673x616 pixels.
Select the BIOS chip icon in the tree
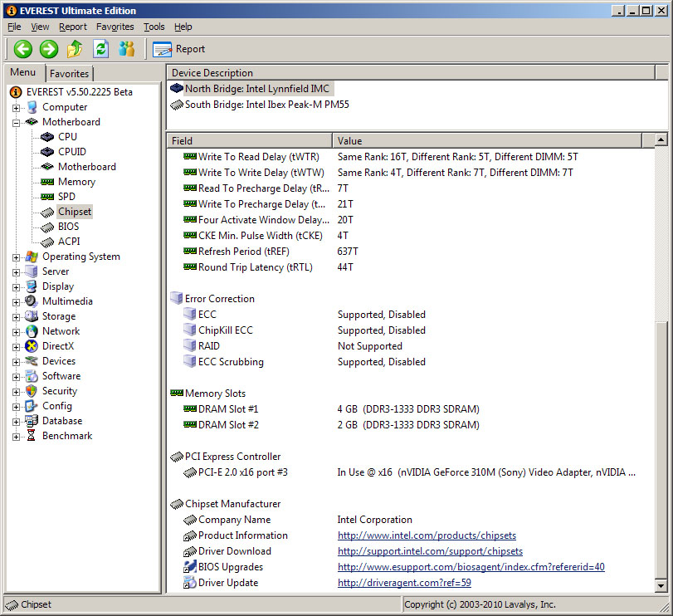tap(46, 227)
